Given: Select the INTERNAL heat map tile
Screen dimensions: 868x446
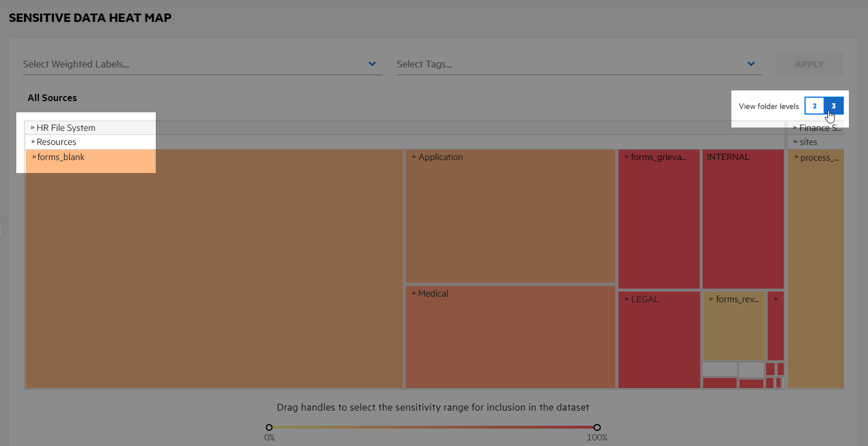Looking at the screenshot, I should click(743, 219).
